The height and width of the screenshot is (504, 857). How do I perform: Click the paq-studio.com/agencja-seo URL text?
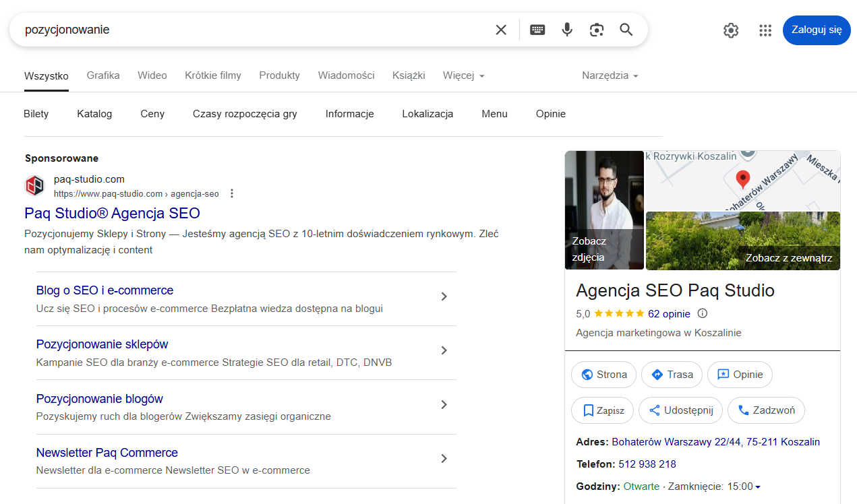[x=136, y=194]
